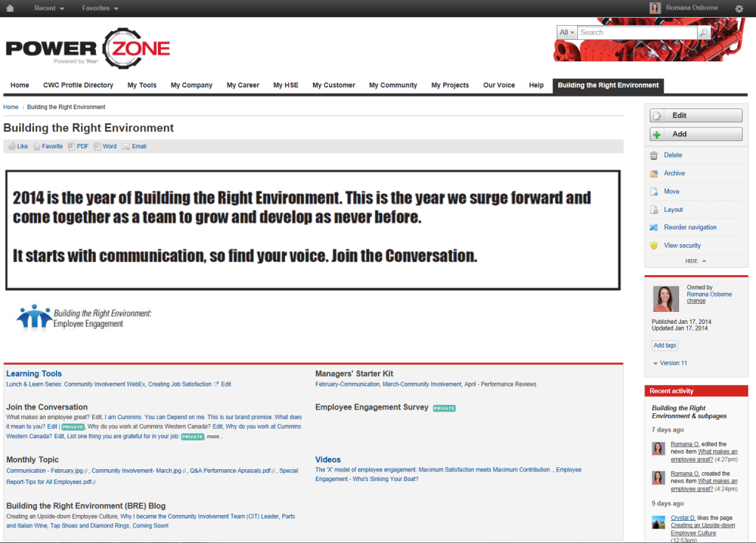Viewport: 756px width, 543px height.
Task: Click the Edit button
Action: tap(695, 116)
